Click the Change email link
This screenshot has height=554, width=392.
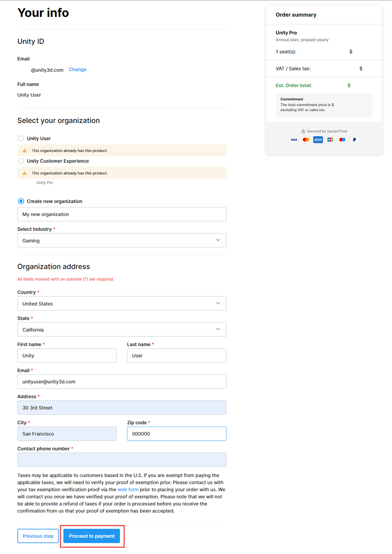point(78,69)
